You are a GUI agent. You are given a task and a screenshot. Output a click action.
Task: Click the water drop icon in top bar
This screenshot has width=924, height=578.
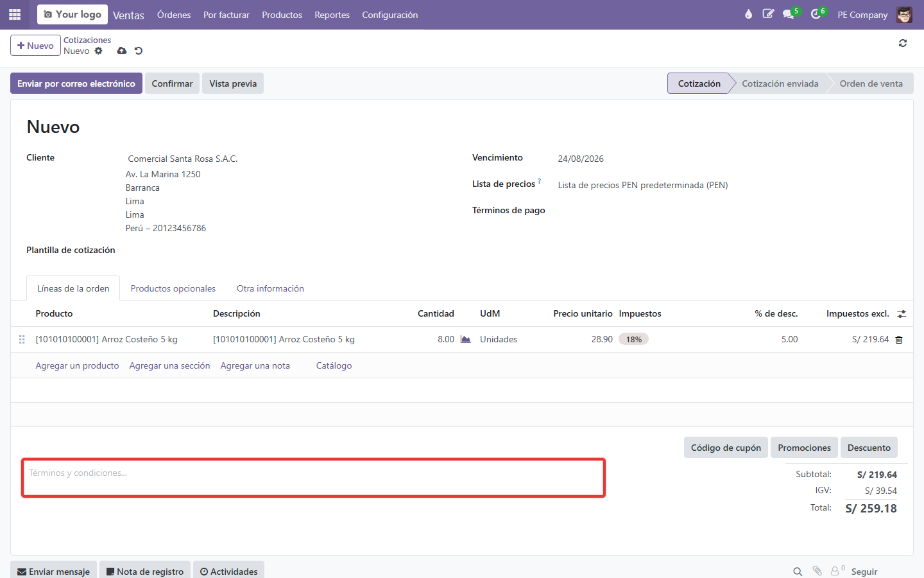[x=748, y=14]
